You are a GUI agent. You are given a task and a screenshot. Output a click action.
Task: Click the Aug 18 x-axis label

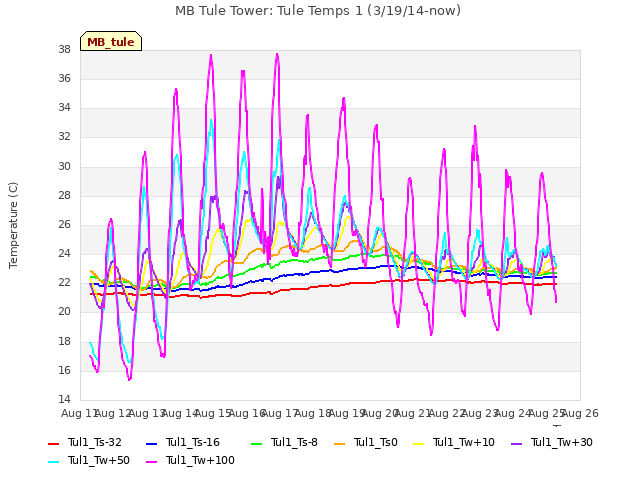pyautogui.click(x=313, y=413)
